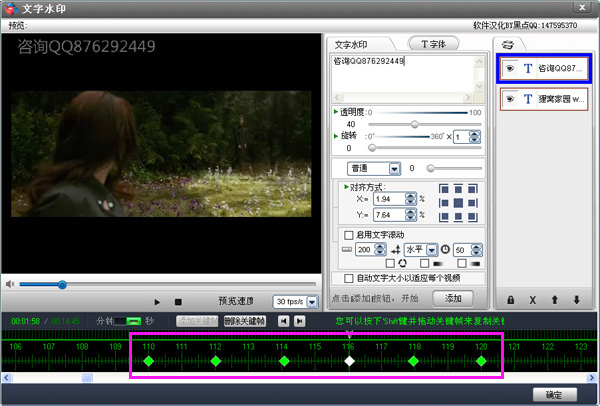Jump to the previous keyframe
This screenshot has width=600, height=406.
(283, 321)
